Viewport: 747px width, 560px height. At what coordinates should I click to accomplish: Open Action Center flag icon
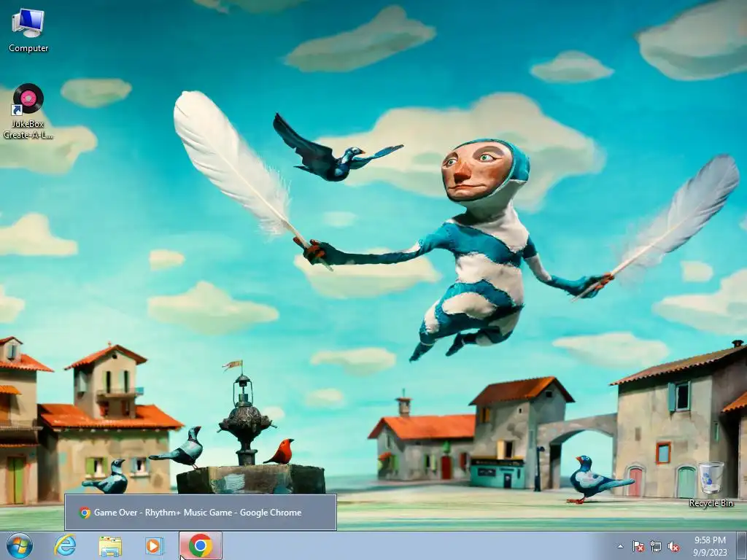(638, 546)
